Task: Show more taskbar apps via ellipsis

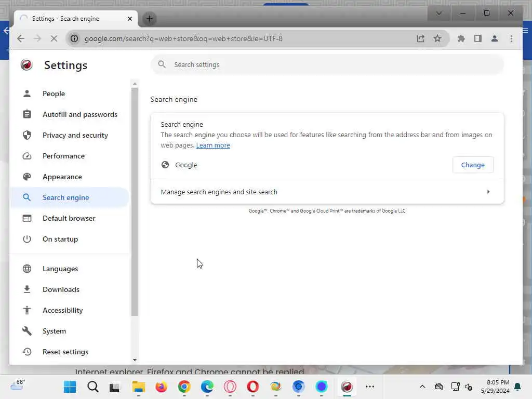Action: (x=370, y=387)
